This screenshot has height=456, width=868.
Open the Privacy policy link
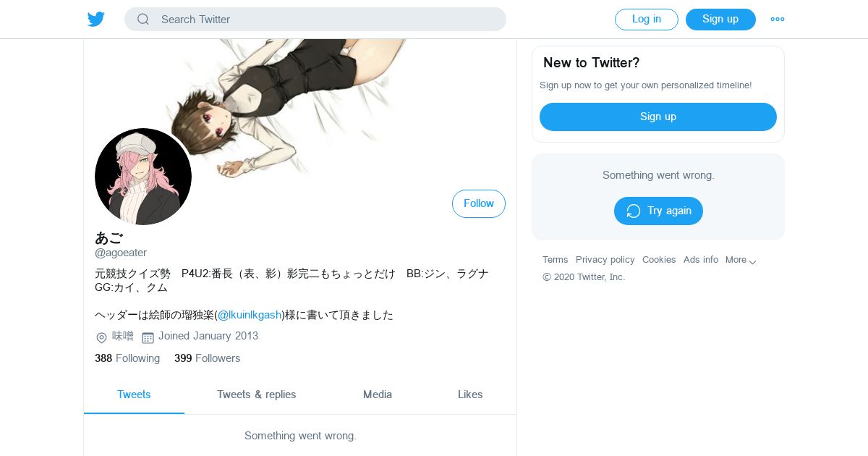(605, 260)
